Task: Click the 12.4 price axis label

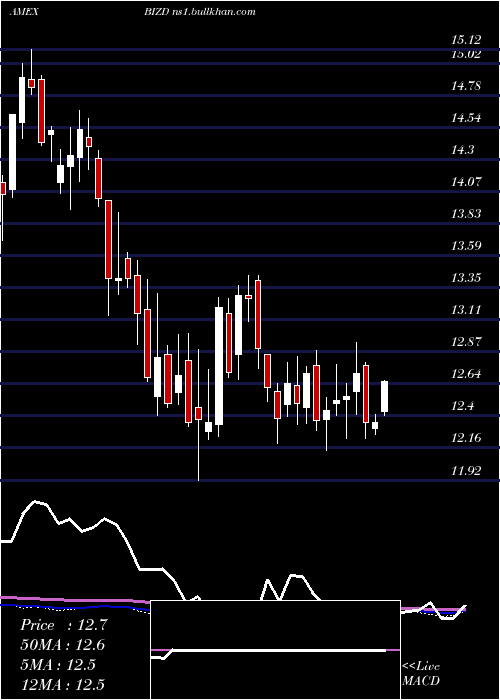Action: pos(462,406)
